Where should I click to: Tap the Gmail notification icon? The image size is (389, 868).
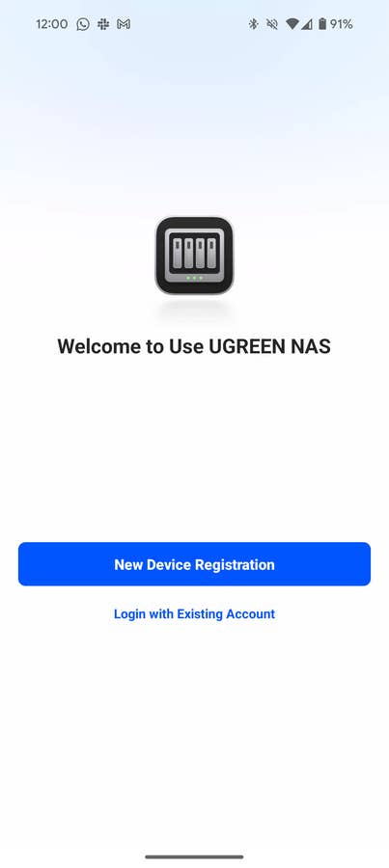coord(124,24)
